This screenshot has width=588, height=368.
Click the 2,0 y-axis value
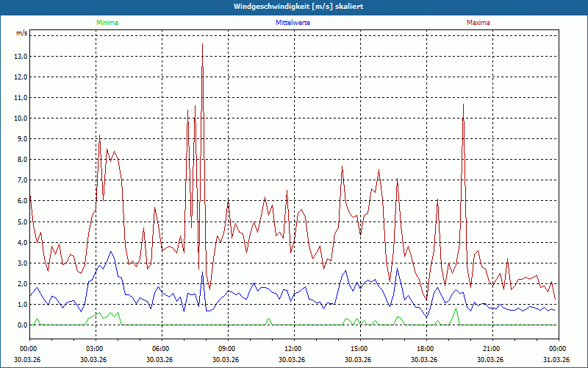pyautogui.click(x=22, y=284)
